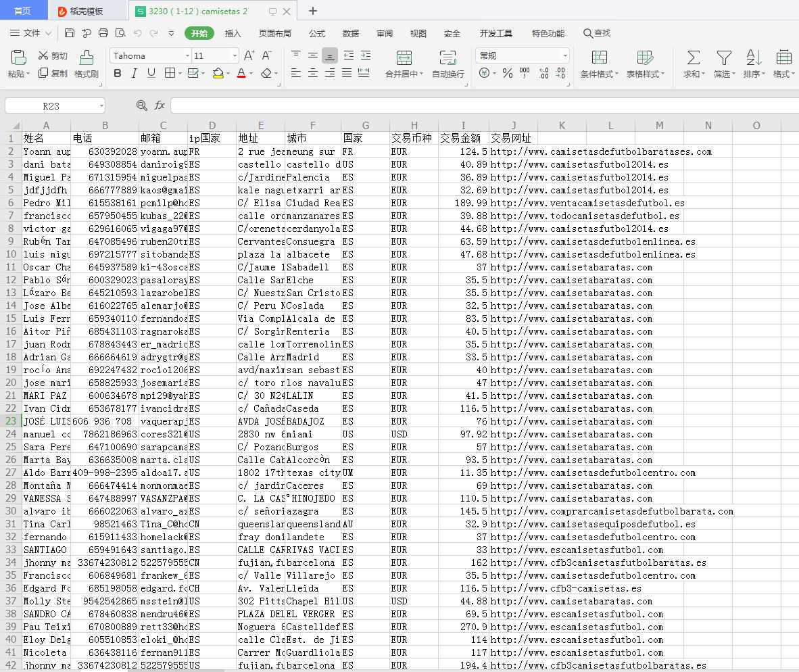Click the Clear eraser icon
The height and width of the screenshot is (672, 799).
pyautogui.click(x=266, y=74)
